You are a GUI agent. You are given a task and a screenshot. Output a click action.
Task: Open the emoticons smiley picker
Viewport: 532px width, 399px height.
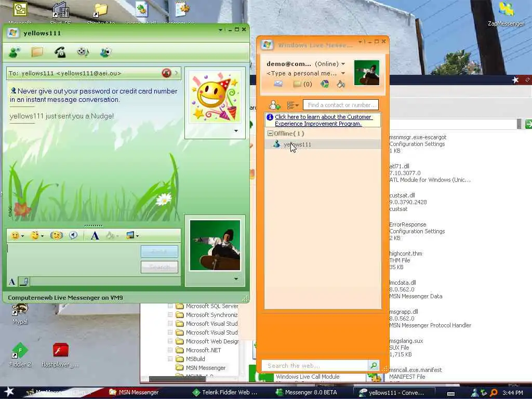tap(15, 235)
